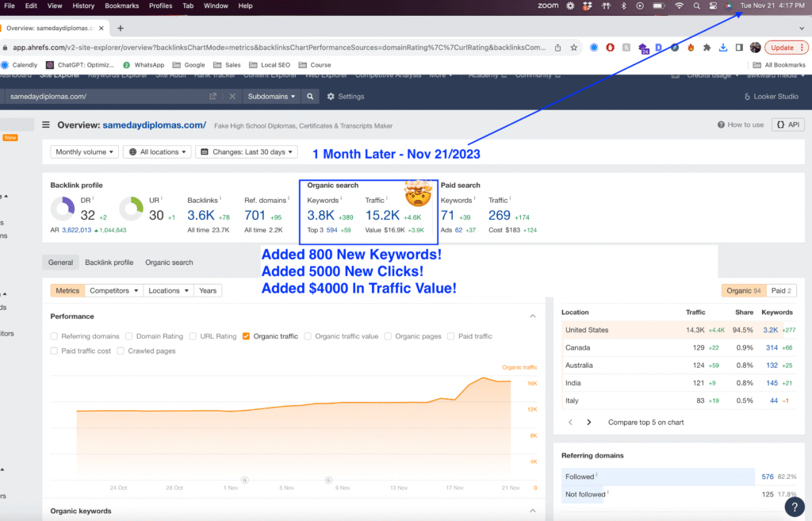Enable the Domain Rating checkbox
The image size is (812, 521).
coord(129,336)
